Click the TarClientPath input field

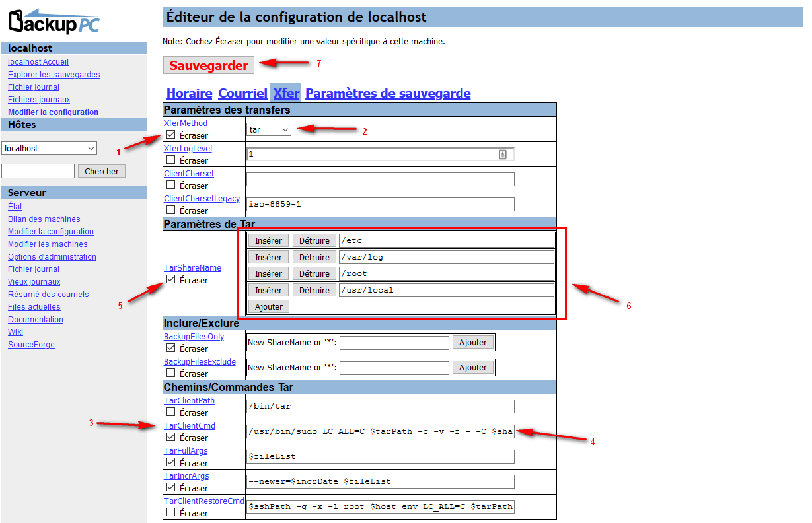point(380,407)
